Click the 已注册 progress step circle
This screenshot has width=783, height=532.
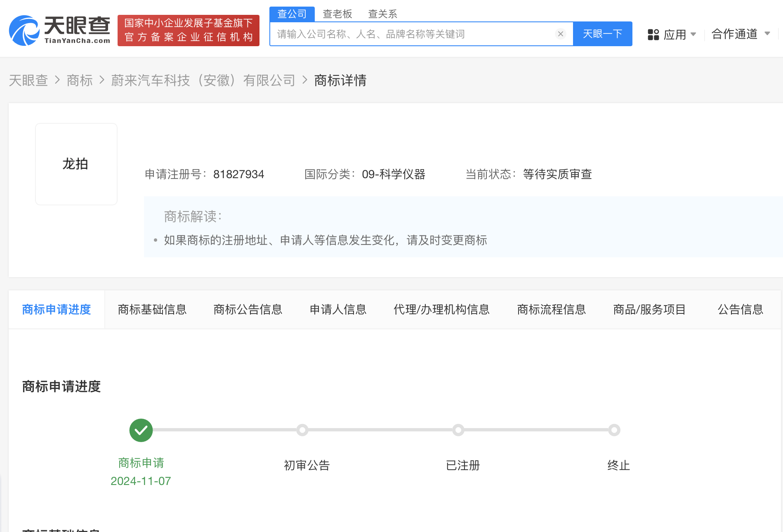(458, 430)
